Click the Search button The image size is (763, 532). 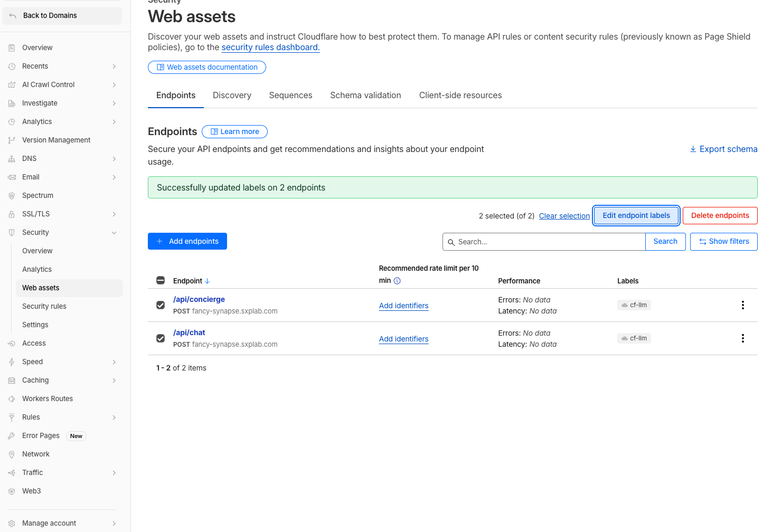(x=665, y=242)
